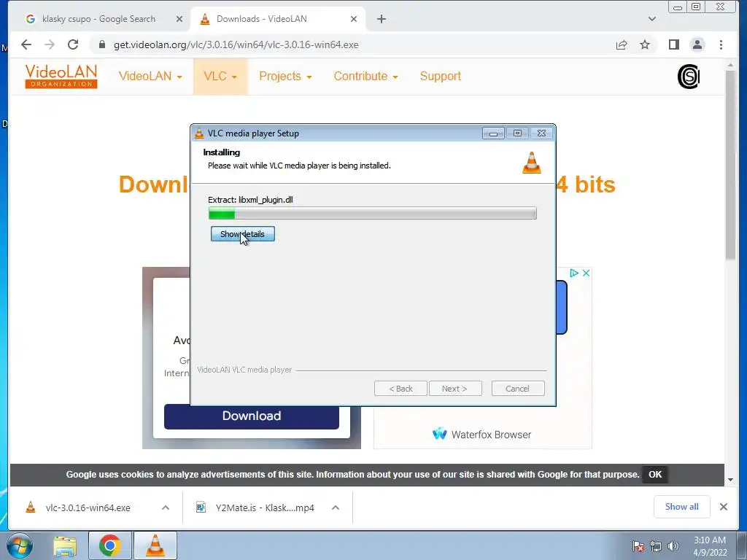Expand options for the Y2Mate mp4 download
Viewport: 747px width, 560px height.
(x=336, y=507)
